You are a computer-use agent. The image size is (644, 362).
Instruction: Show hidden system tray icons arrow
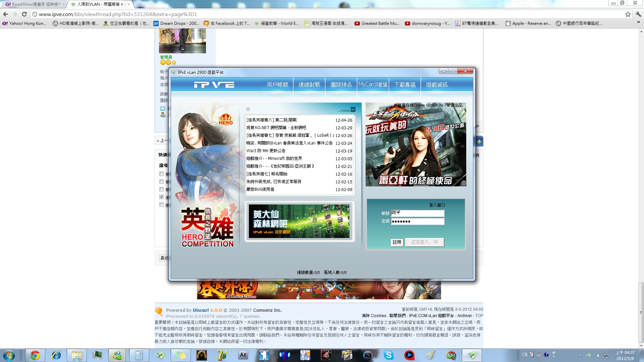point(580,355)
